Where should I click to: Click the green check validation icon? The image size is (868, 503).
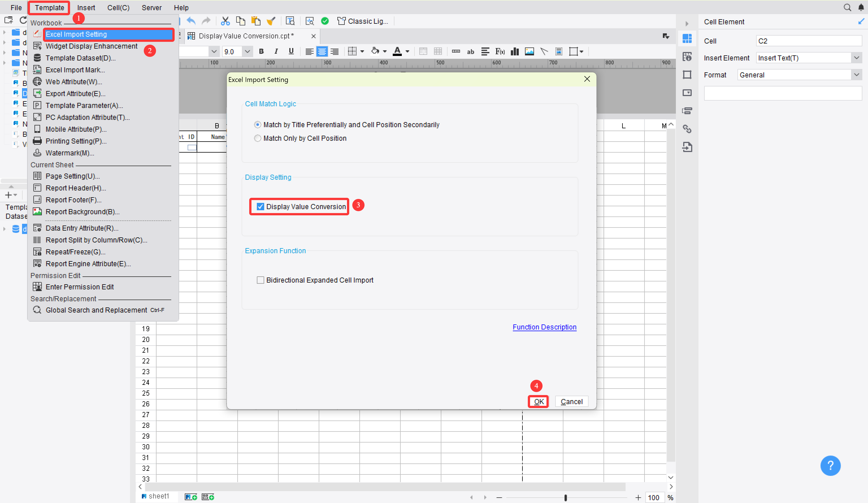coord(324,21)
